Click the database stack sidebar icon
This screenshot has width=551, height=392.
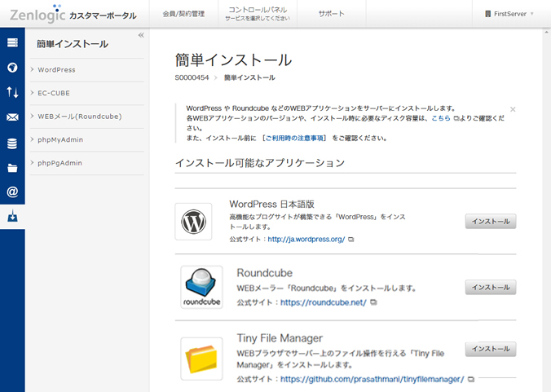point(12,143)
